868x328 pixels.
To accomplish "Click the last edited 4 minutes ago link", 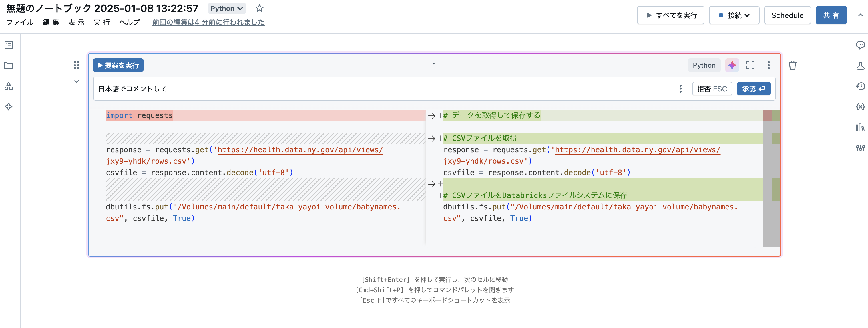I will [208, 22].
